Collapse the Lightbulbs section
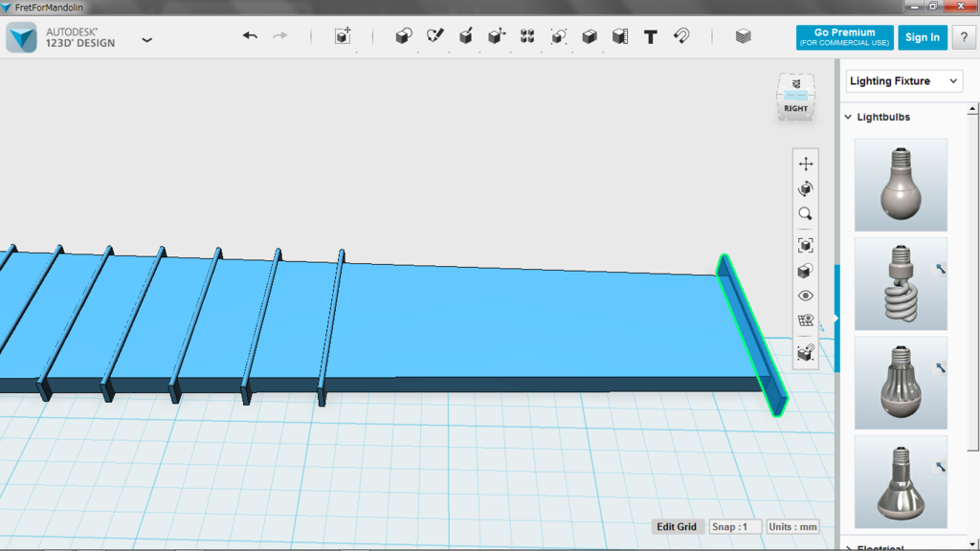The width and height of the screenshot is (980, 551). coord(848,117)
